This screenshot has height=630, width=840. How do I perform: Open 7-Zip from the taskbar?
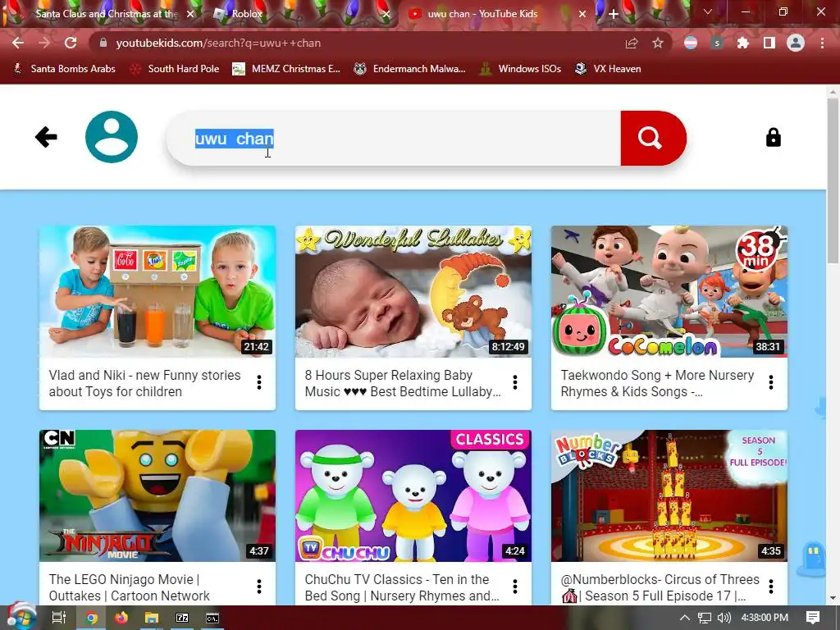pos(182,618)
